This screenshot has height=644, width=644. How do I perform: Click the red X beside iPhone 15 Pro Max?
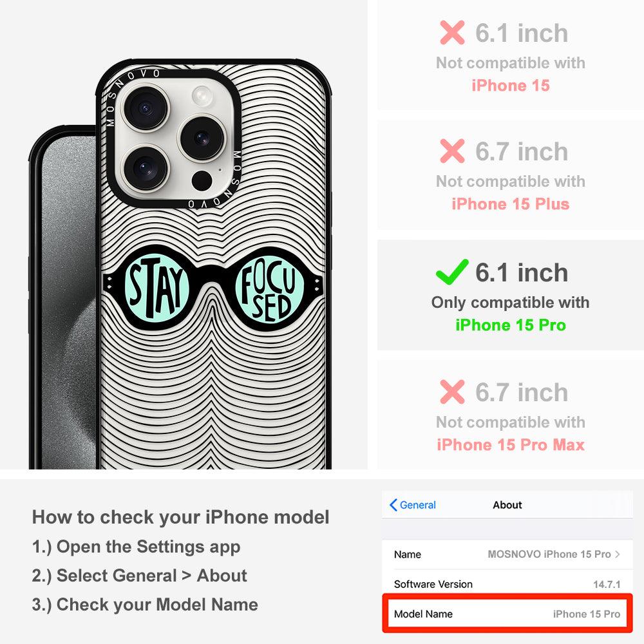pyautogui.click(x=452, y=392)
